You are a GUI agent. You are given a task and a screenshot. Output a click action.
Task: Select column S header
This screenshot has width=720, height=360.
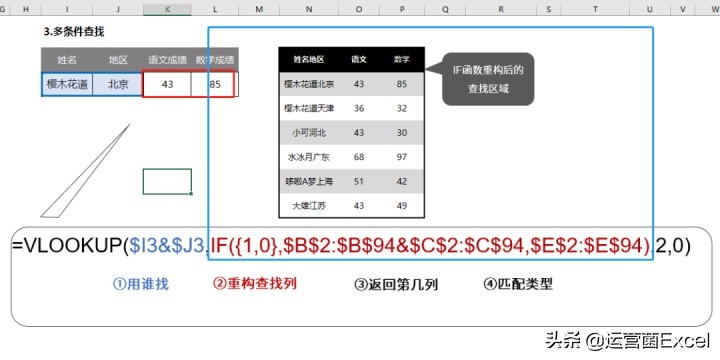click(x=549, y=9)
